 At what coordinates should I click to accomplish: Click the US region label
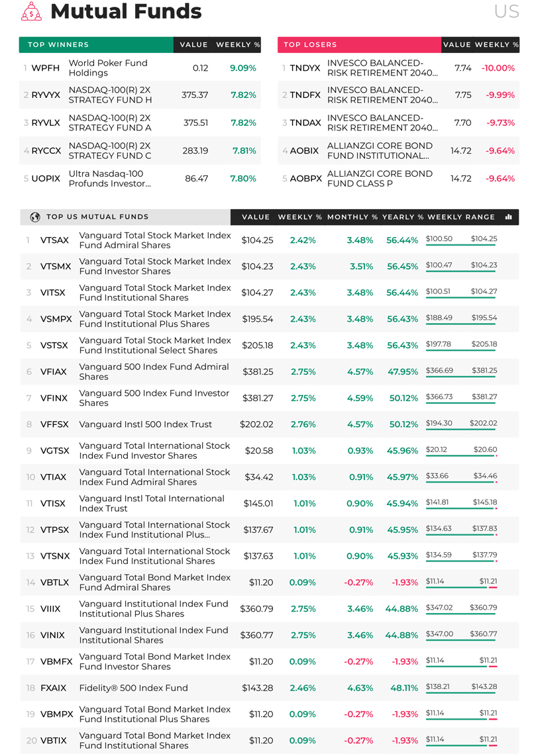coord(506,11)
